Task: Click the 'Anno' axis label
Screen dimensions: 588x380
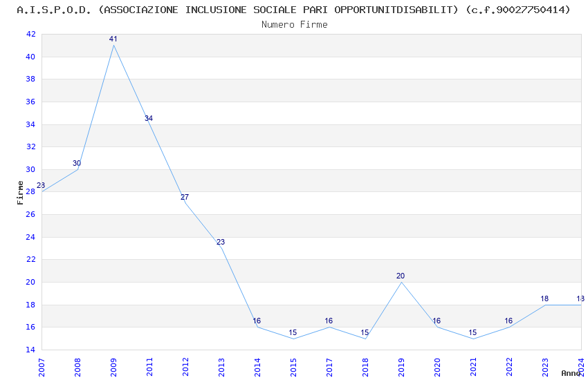Action: [571, 373]
